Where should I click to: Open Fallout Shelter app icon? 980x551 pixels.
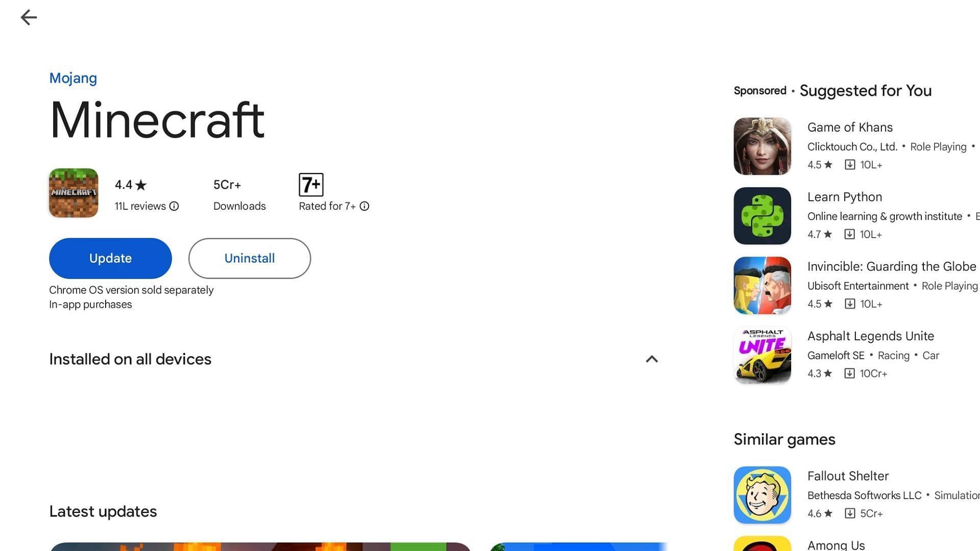[x=763, y=494]
